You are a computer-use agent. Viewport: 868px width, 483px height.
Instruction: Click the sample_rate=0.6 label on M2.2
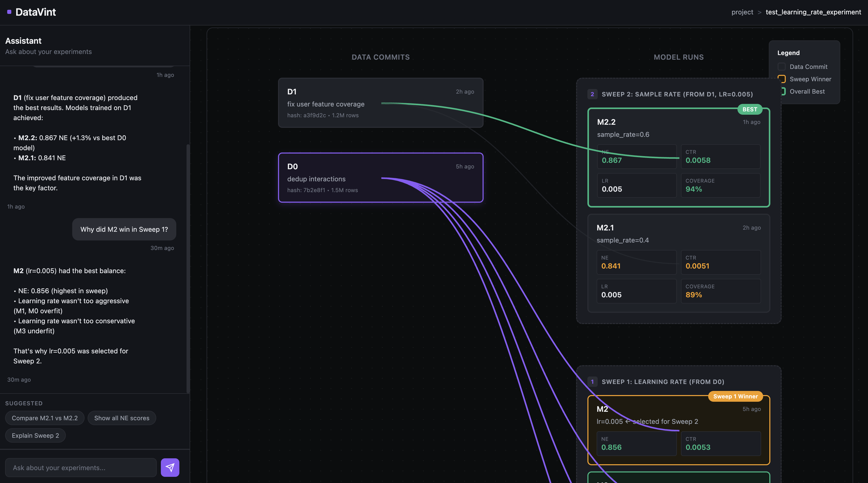[623, 135]
